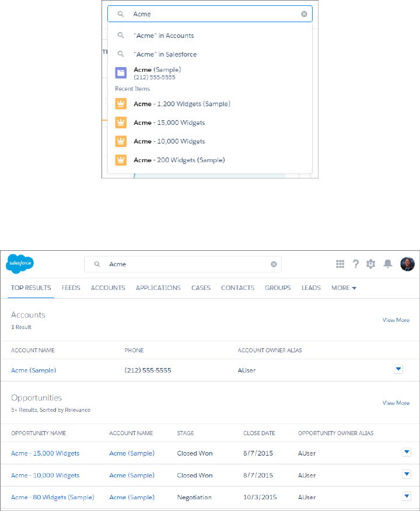Click the search icon beside "Acme" in Accounts
This screenshot has width=420, height=511.
(121, 35)
